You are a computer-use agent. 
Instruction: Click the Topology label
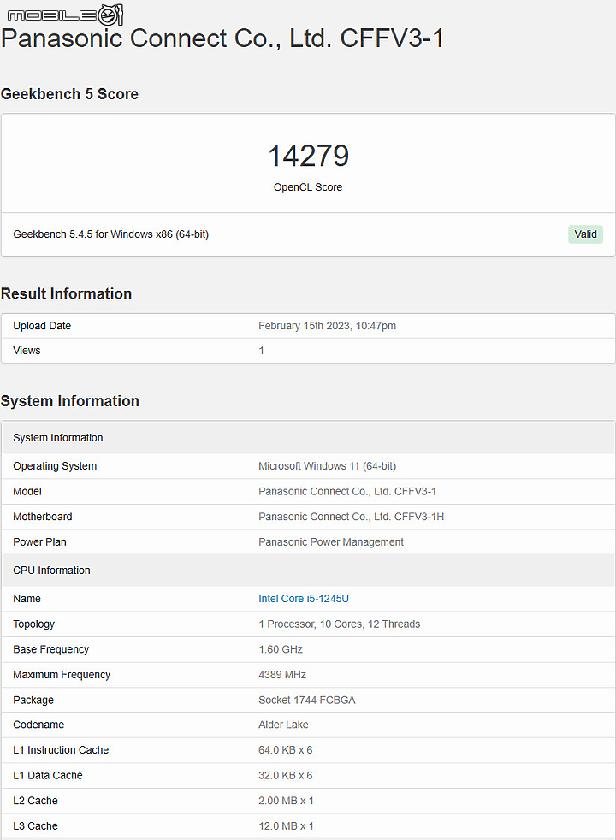coord(33,624)
